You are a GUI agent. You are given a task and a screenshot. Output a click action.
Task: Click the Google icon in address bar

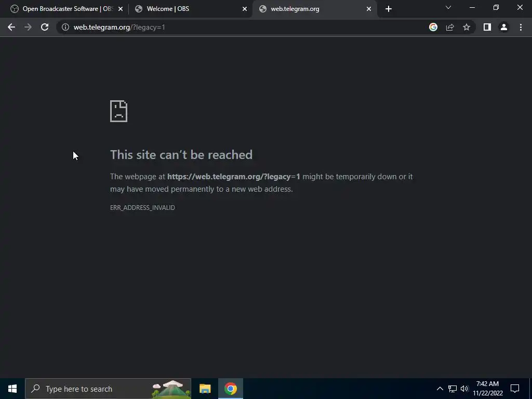point(433,27)
